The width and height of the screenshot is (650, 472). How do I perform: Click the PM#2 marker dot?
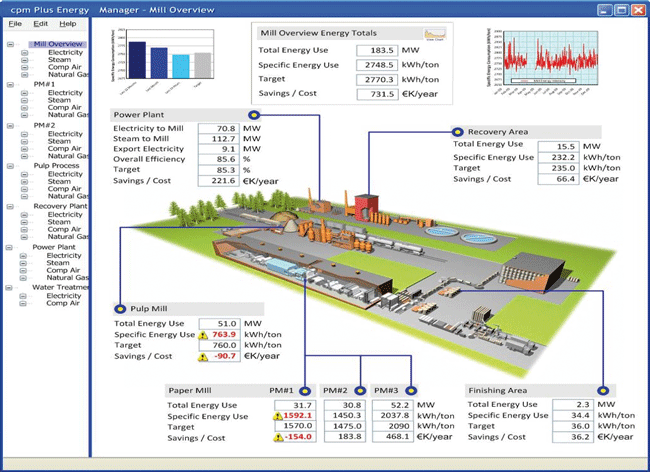(360, 390)
